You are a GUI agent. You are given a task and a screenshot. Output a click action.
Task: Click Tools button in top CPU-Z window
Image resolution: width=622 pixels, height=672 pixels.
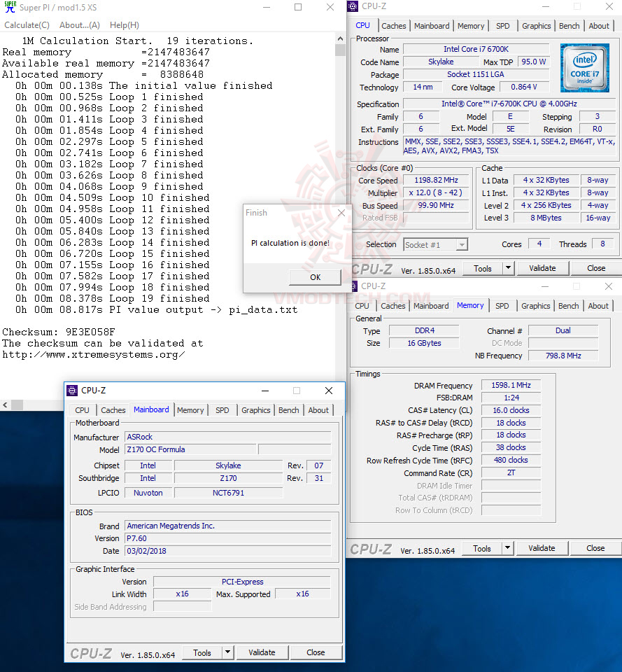point(482,268)
